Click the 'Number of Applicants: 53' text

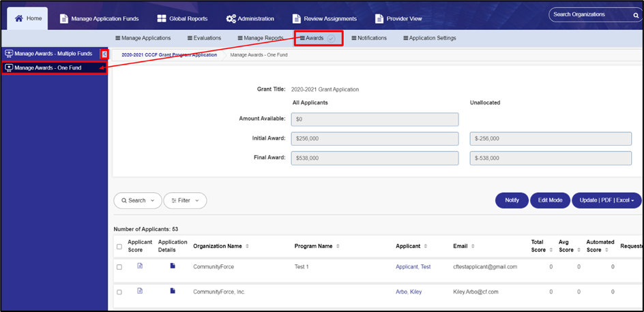tap(146, 229)
